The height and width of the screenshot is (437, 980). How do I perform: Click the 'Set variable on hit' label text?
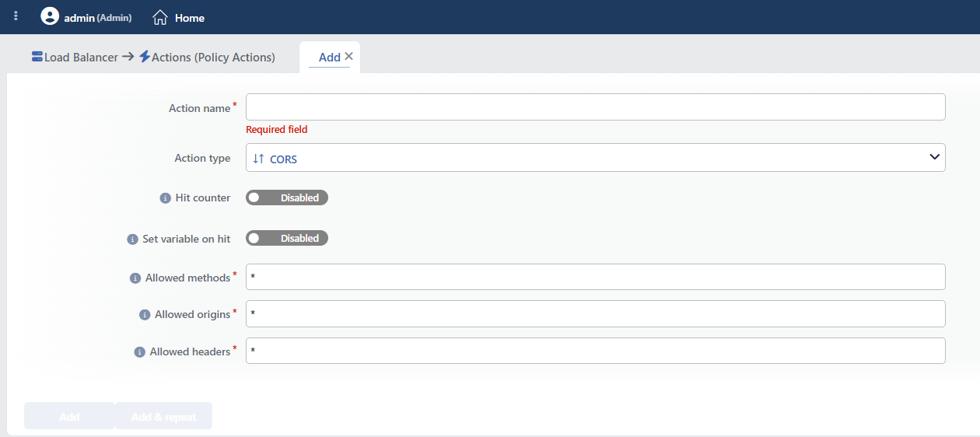187,239
